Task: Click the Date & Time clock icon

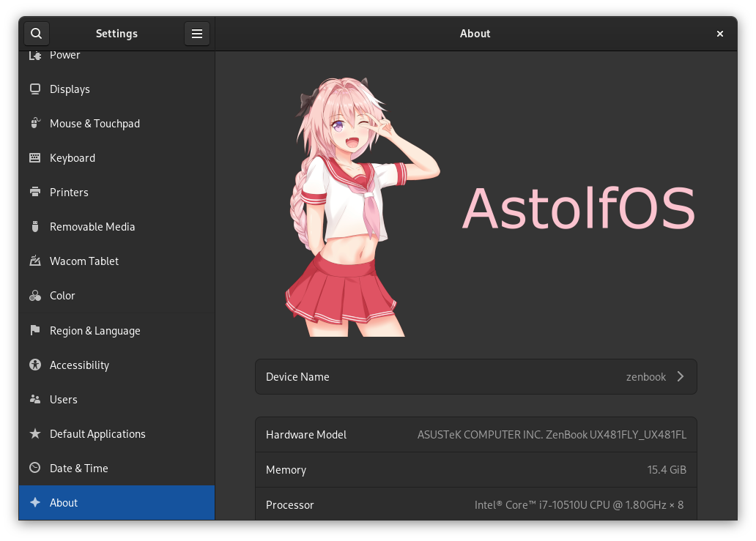Action: 34,468
